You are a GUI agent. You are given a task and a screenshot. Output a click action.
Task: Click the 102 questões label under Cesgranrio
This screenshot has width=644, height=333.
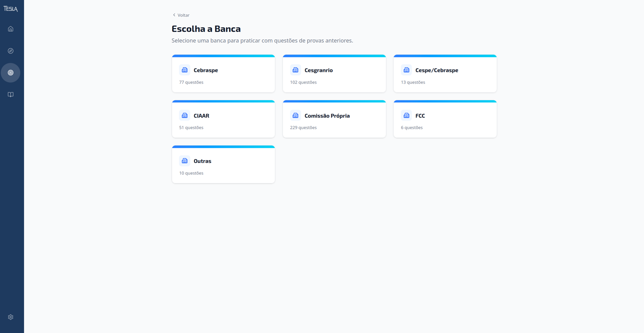(303, 82)
